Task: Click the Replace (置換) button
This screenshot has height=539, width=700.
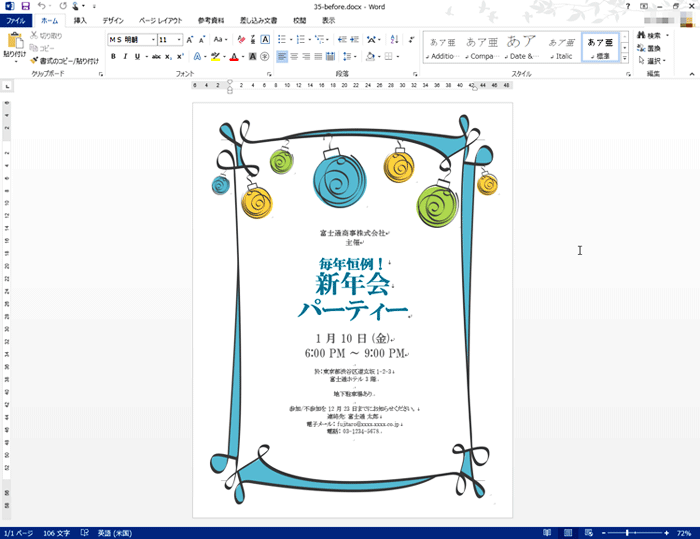Action: coord(650,48)
